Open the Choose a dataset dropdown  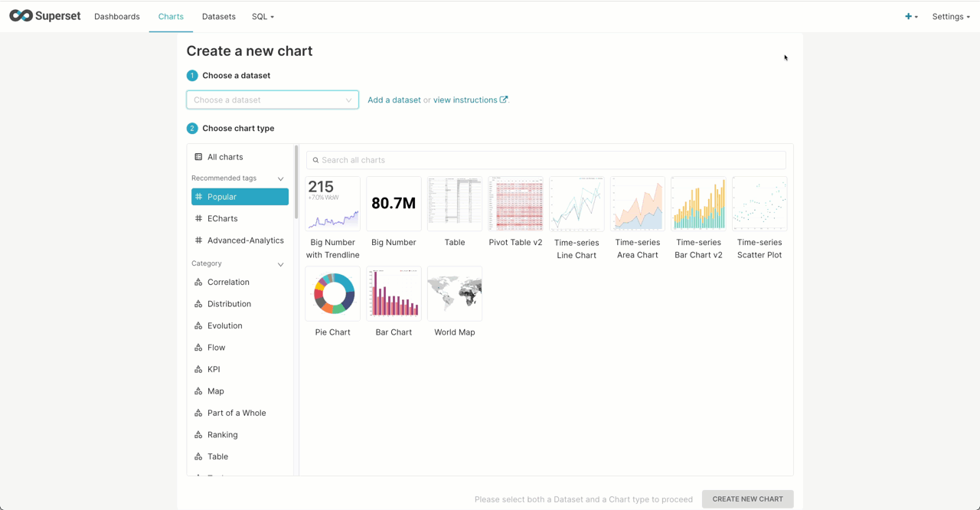coord(272,100)
